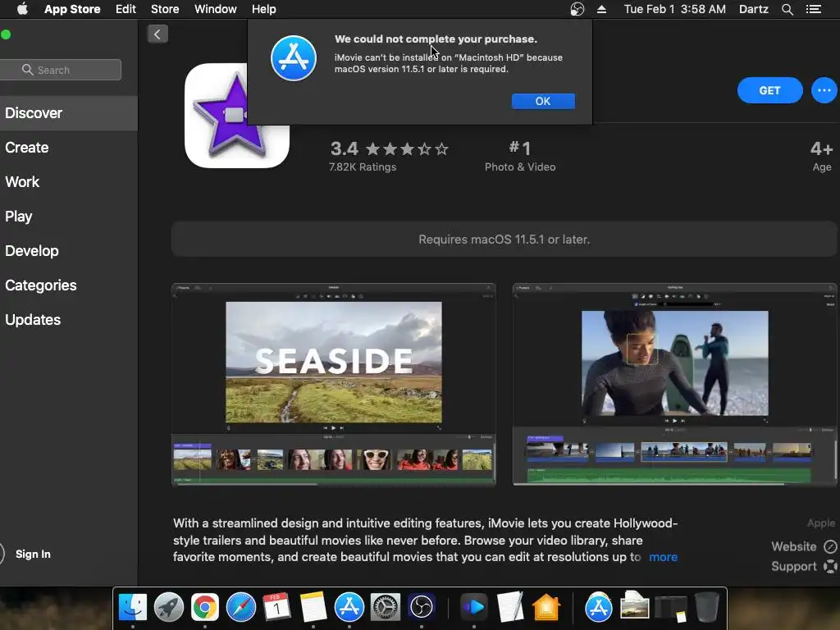This screenshot has width=840, height=630.
Task: Open Safari compass in the Dock
Action: (x=241, y=608)
